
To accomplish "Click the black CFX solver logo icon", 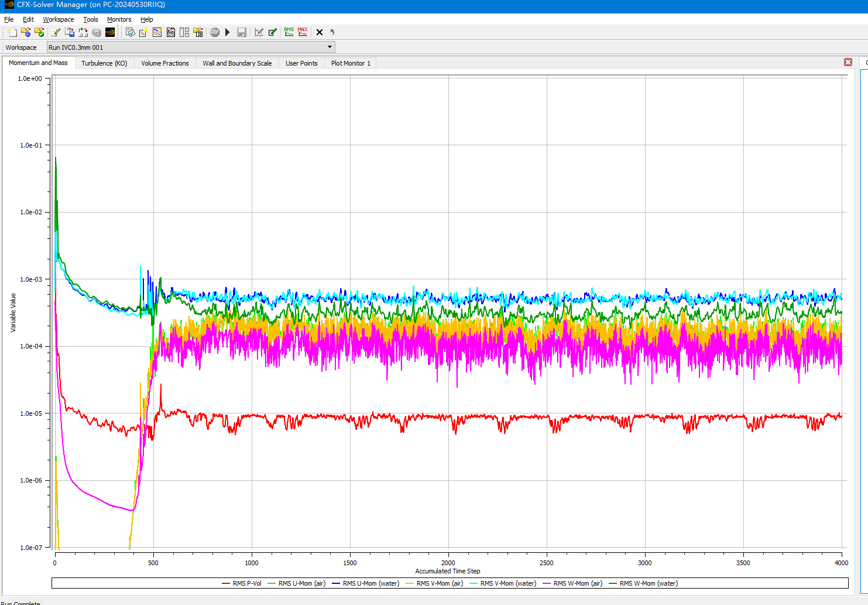I will (110, 32).
